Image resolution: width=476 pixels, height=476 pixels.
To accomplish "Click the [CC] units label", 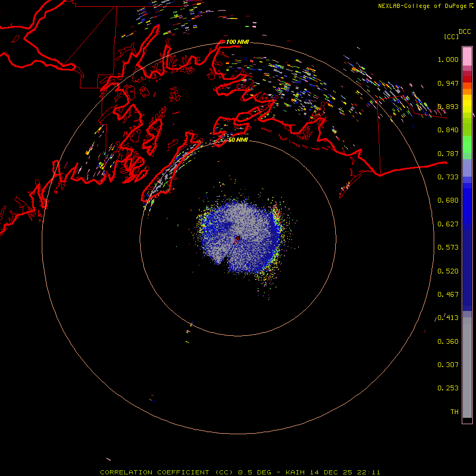I will [x=451, y=36].
